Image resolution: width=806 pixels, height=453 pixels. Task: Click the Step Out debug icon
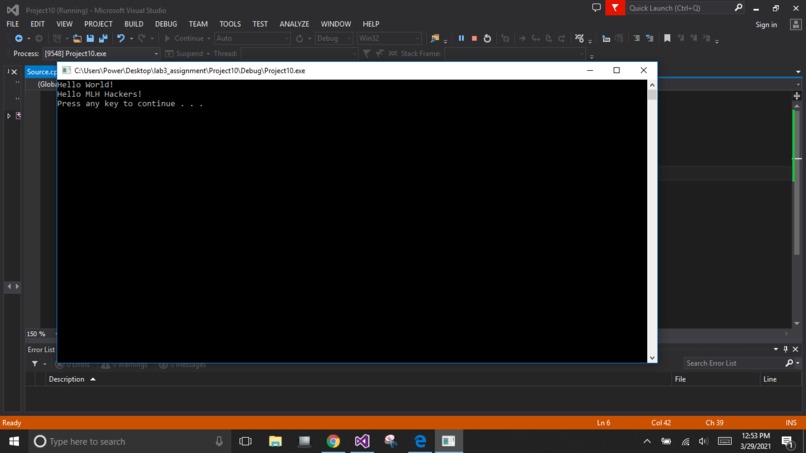[562, 39]
